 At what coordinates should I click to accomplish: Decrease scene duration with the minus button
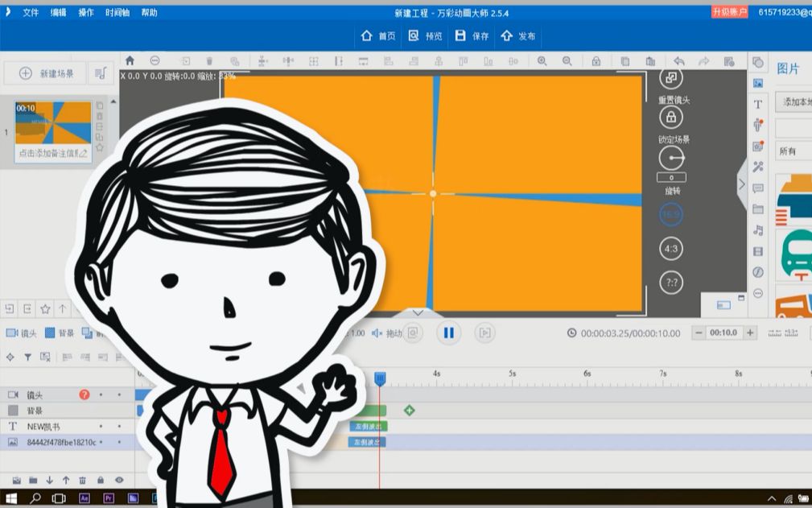coord(698,332)
